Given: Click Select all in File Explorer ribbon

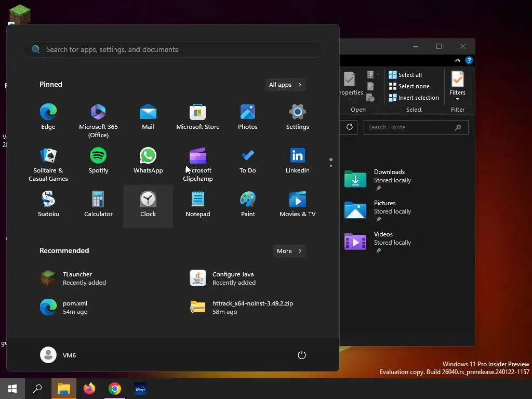Looking at the screenshot, I should [x=405, y=75].
